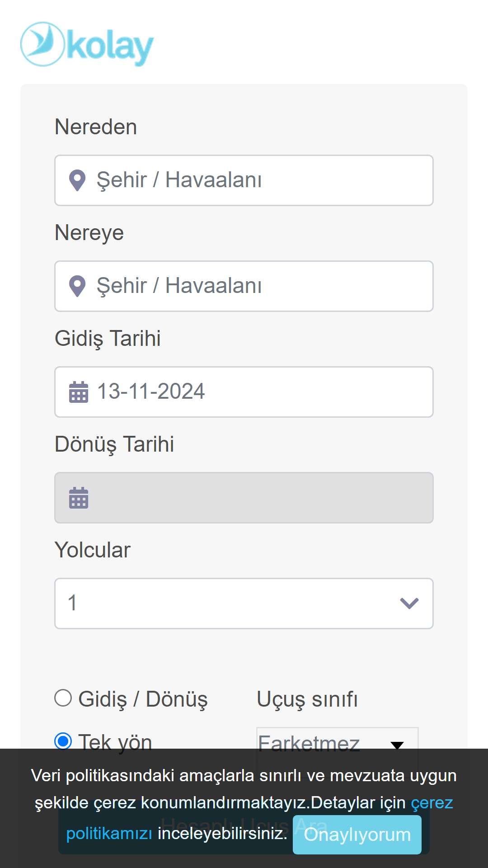
Task: Focus the Nereden city/airport input
Action: coord(244,180)
